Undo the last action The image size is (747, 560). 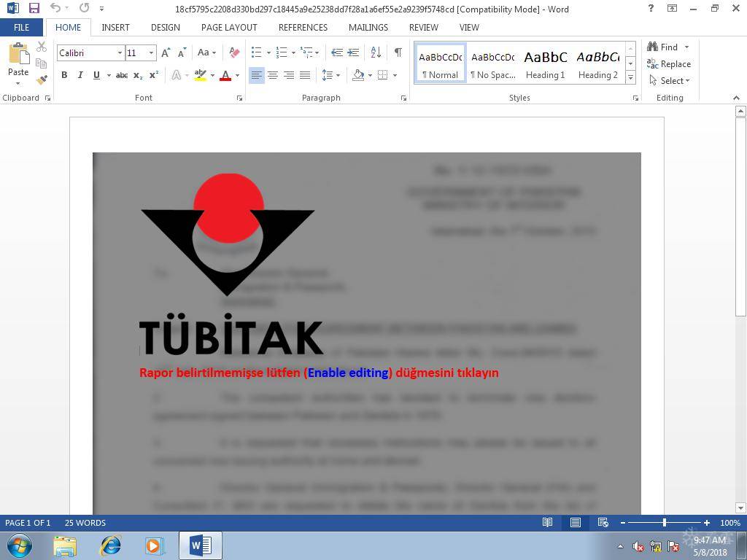pos(55,8)
